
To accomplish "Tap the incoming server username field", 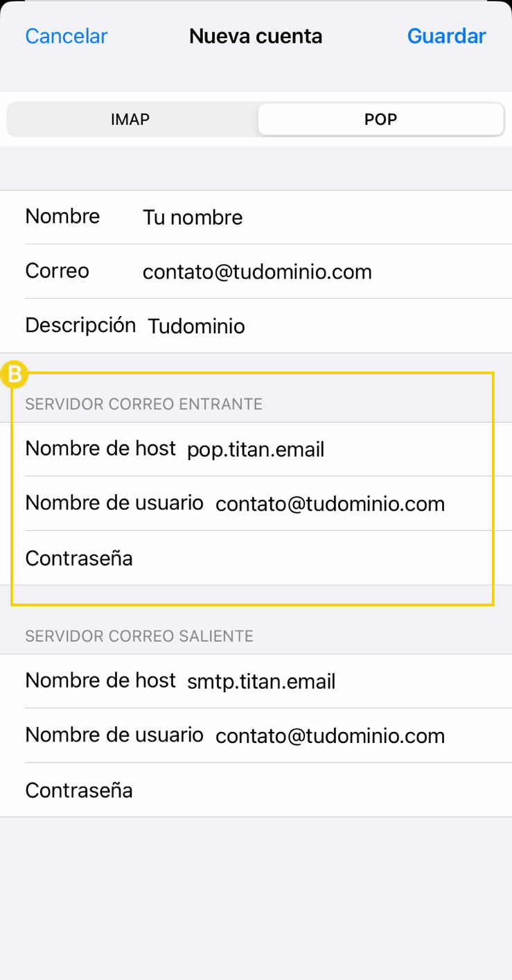I will (x=330, y=504).
